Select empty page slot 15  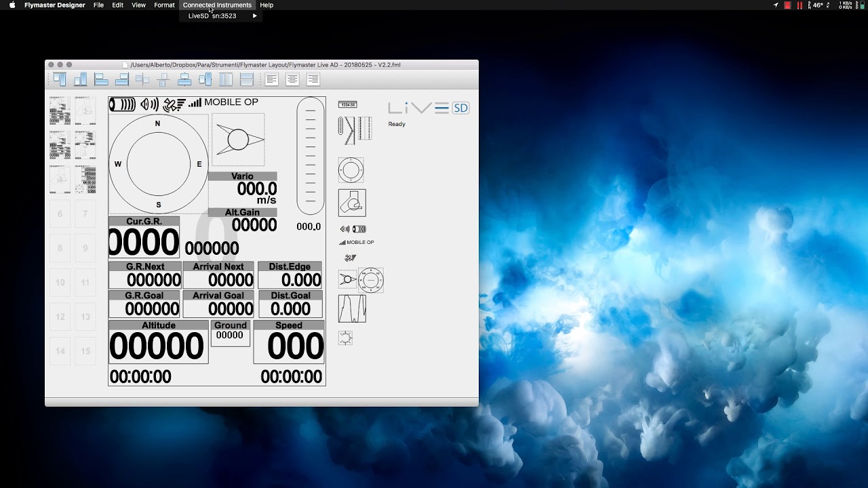[85, 351]
